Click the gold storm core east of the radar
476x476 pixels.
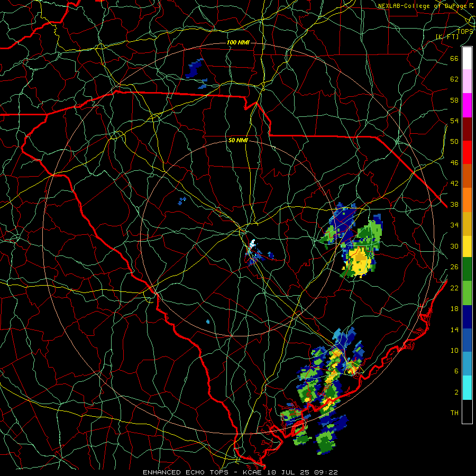pos(360,258)
